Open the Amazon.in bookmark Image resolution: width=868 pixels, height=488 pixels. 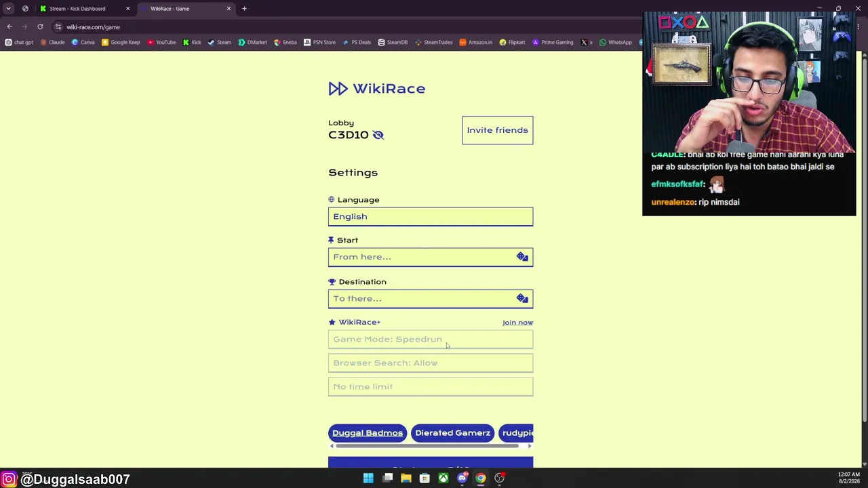coord(475,42)
